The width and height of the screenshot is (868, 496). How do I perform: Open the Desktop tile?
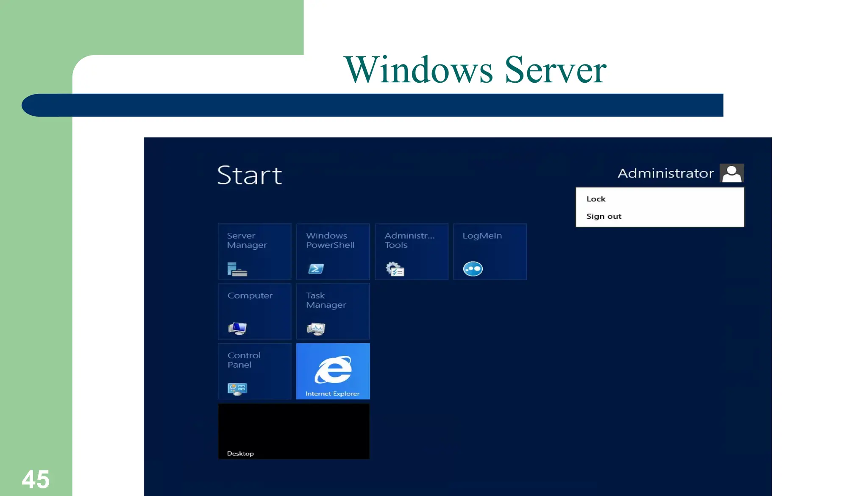point(294,431)
